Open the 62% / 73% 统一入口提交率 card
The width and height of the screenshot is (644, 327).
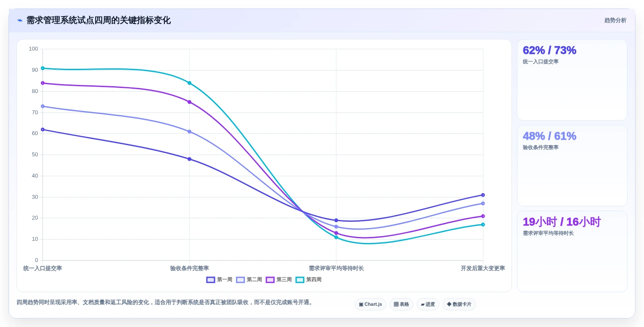(x=572, y=80)
